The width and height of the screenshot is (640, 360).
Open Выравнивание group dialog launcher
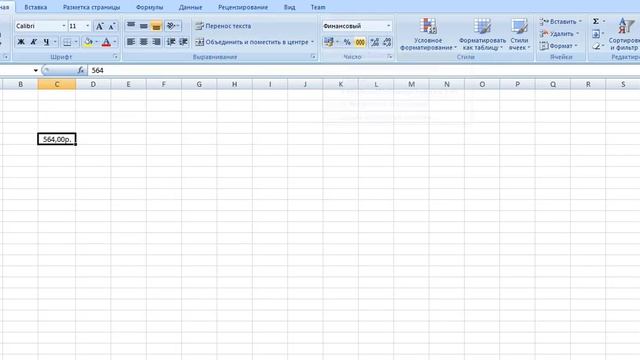tap(313, 57)
